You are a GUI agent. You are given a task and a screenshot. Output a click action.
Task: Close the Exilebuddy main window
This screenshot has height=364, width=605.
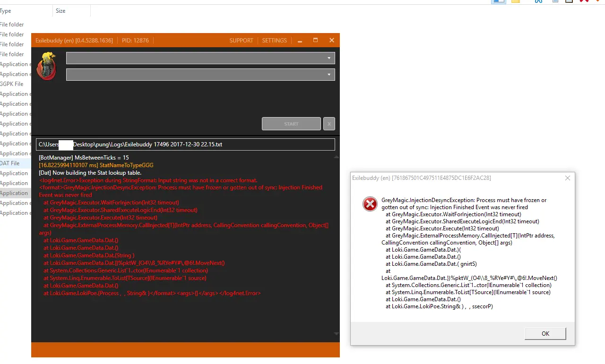[x=332, y=41]
